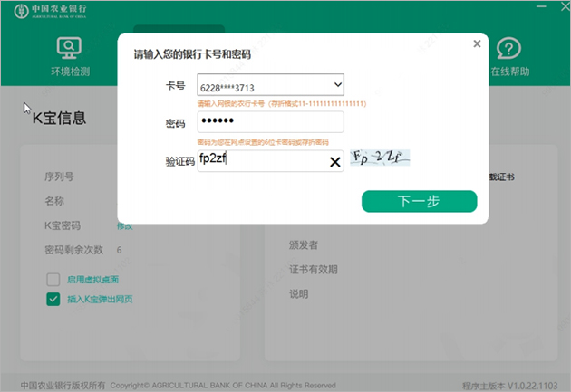
Task: Refresh the captcha image Fp2Zf
Action: pyautogui.click(x=382, y=158)
